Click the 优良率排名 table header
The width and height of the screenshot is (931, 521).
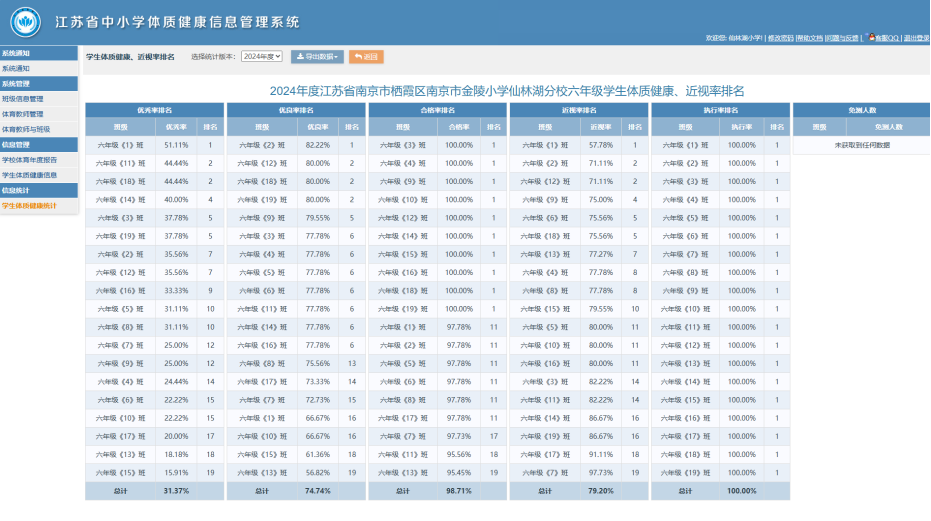click(x=296, y=110)
